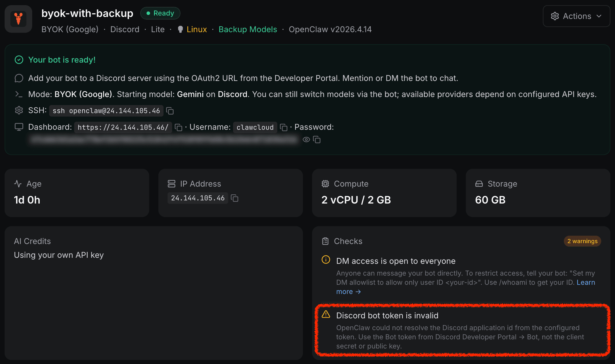Copy the SSH command
Viewport: 615px width, 364px height.
click(x=170, y=111)
